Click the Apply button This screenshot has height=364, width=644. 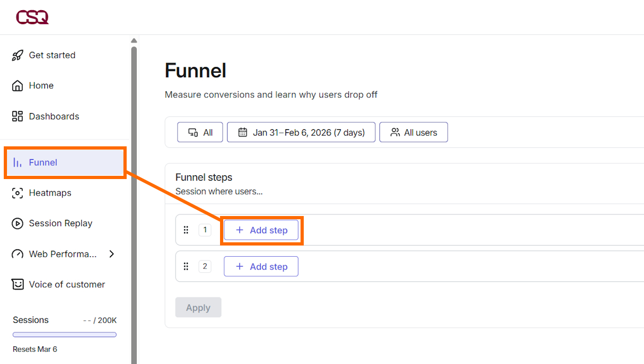coord(198,307)
